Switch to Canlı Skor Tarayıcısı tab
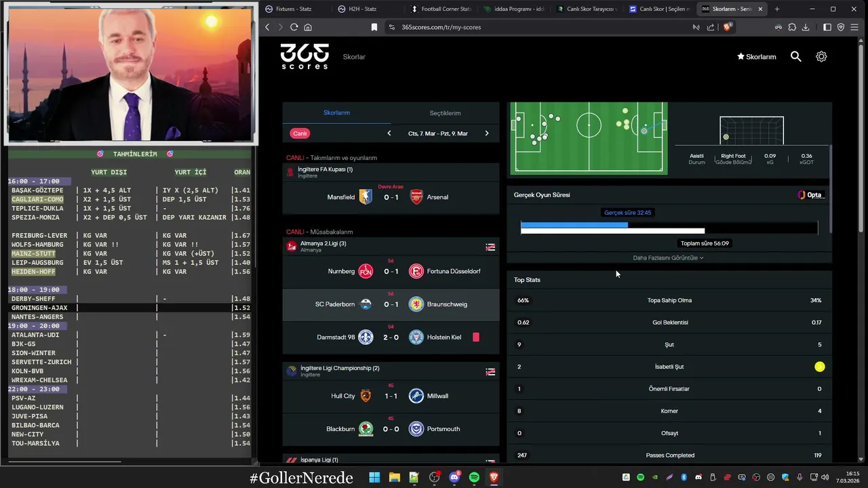 pyautogui.click(x=587, y=9)
